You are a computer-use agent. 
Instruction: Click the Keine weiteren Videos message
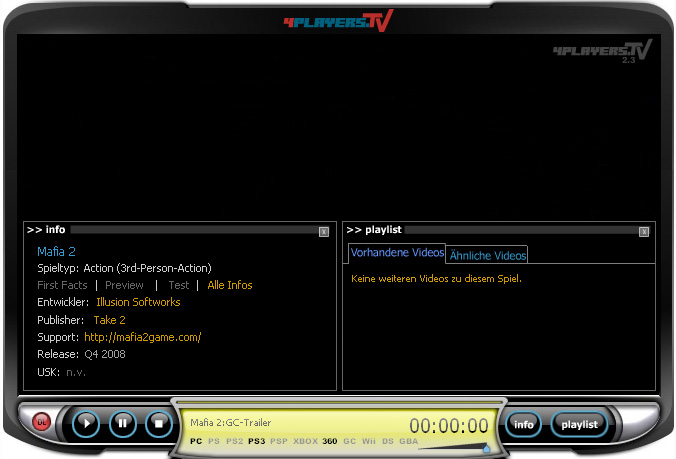[x=436, y=279]
